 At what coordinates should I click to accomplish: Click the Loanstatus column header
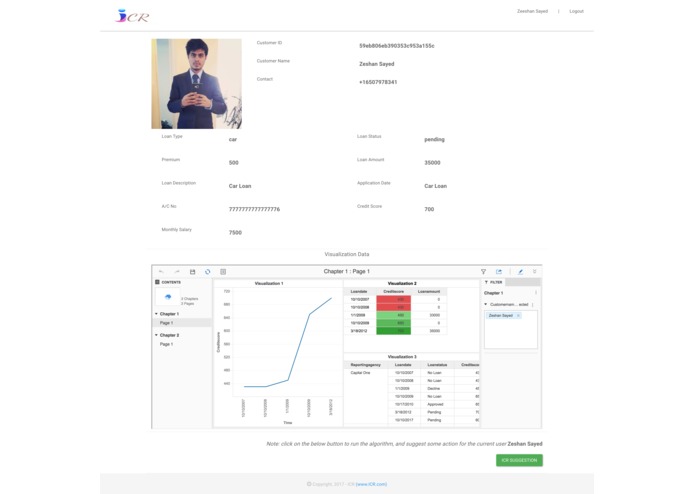[x=437, y=365]
